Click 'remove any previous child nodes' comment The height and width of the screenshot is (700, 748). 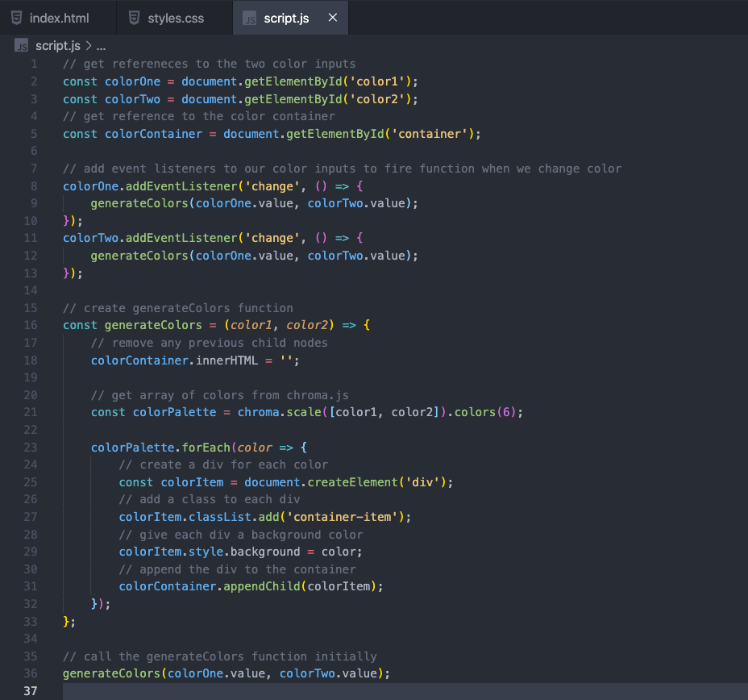(210, 343)
